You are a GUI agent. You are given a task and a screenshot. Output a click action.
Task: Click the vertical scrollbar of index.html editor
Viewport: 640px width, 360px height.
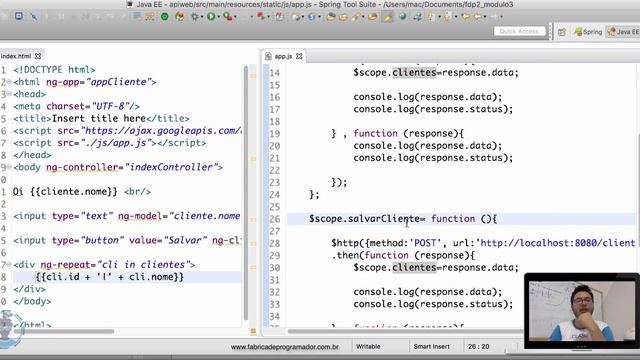(246, 192)
